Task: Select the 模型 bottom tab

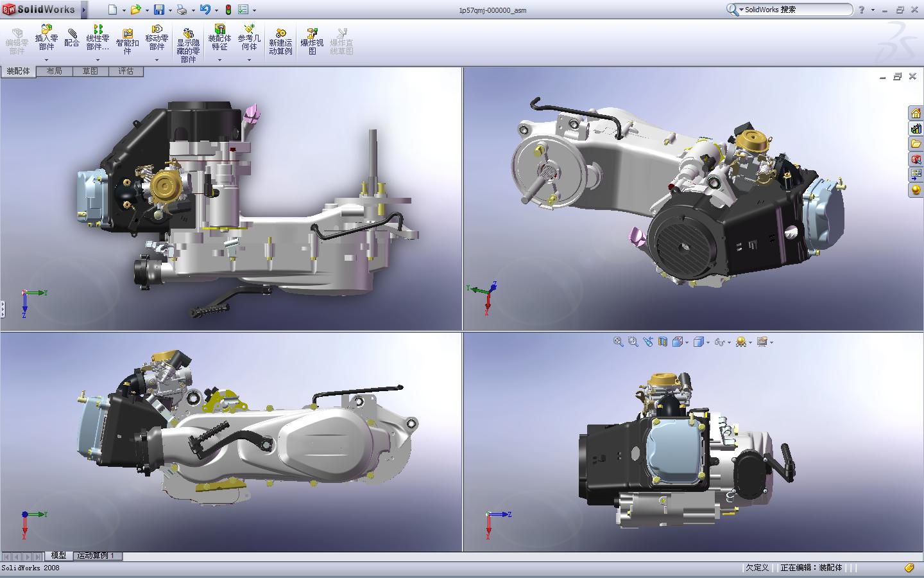Action: (x=58, y=556)
